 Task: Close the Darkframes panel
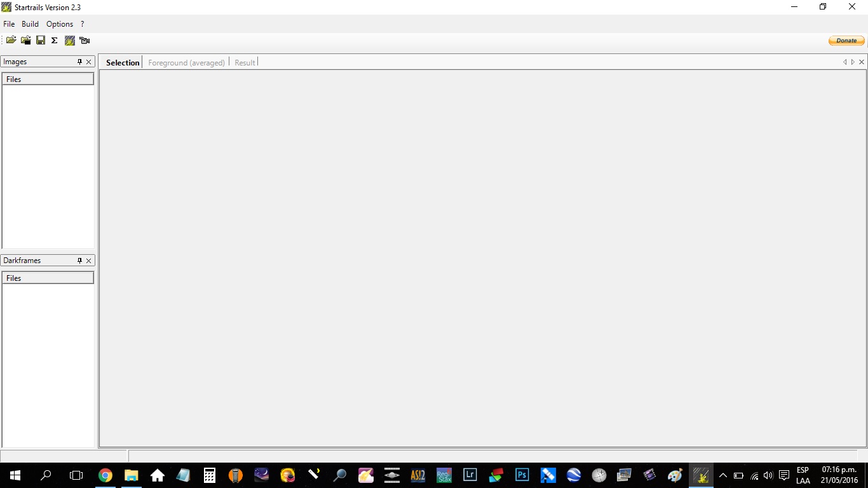point(89,261)
